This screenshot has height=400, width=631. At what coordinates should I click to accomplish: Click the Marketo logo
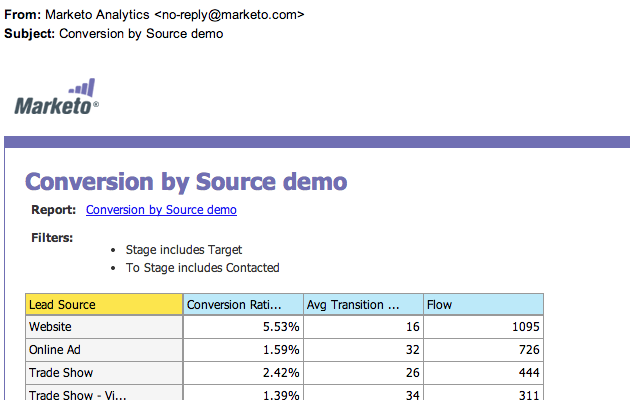point(57,97)
